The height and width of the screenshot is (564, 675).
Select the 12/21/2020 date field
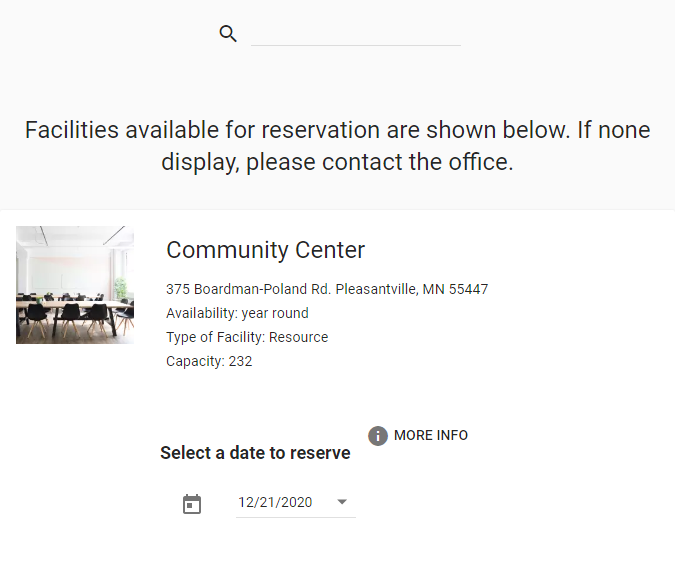pyautogui.click(x=275, y=502)
